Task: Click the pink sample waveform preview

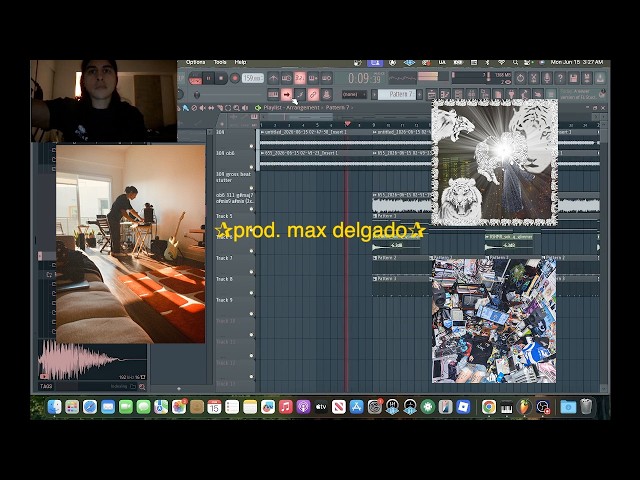Action: coord(92,361)
